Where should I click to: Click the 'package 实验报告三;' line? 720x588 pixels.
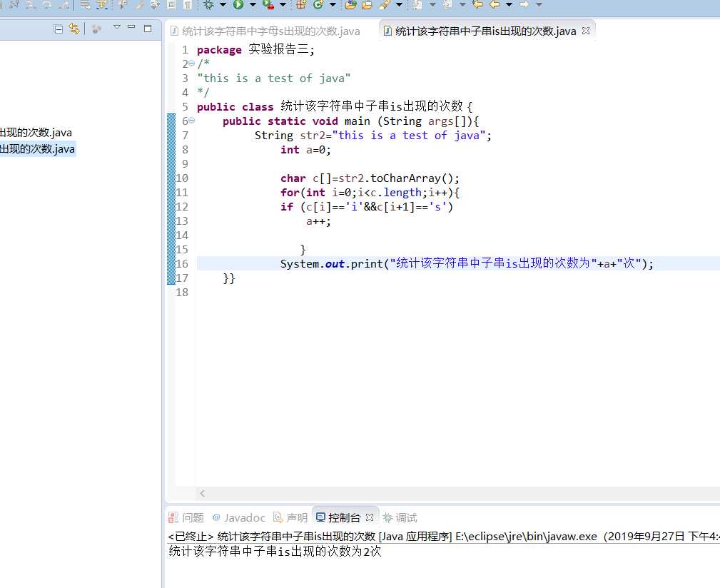pyautogui.click(x=255, y=49)
